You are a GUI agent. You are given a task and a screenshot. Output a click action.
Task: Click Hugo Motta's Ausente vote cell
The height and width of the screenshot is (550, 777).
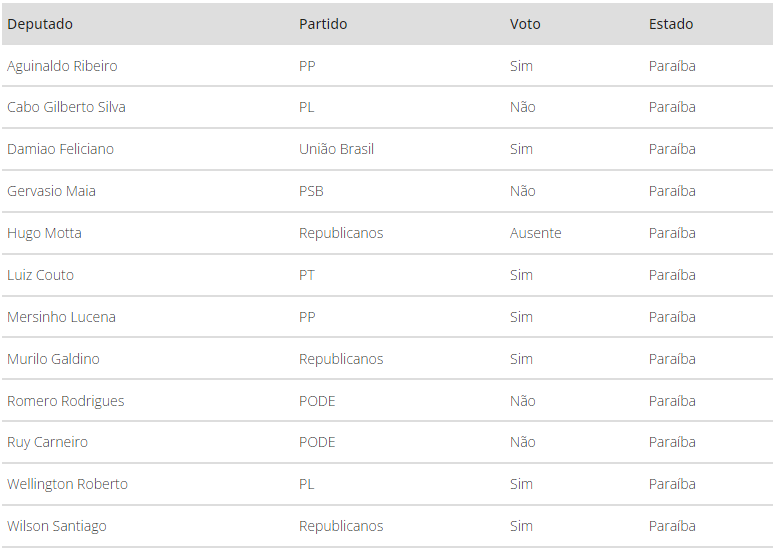click(536, 233)
